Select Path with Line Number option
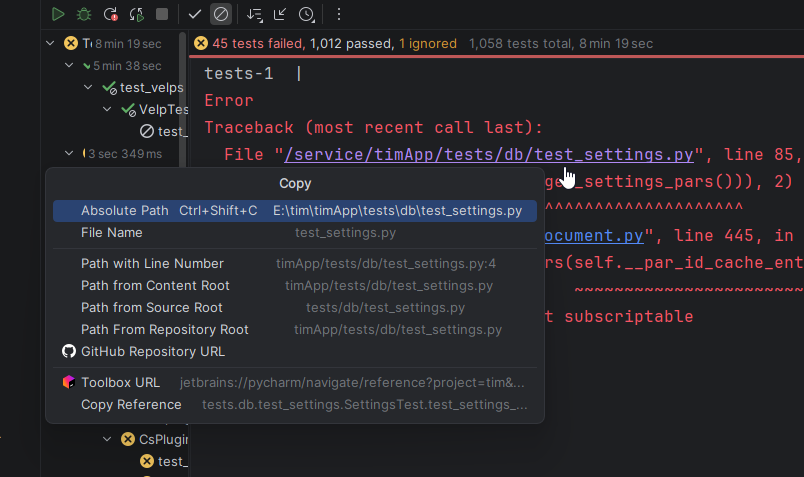 tap(152, 264)
